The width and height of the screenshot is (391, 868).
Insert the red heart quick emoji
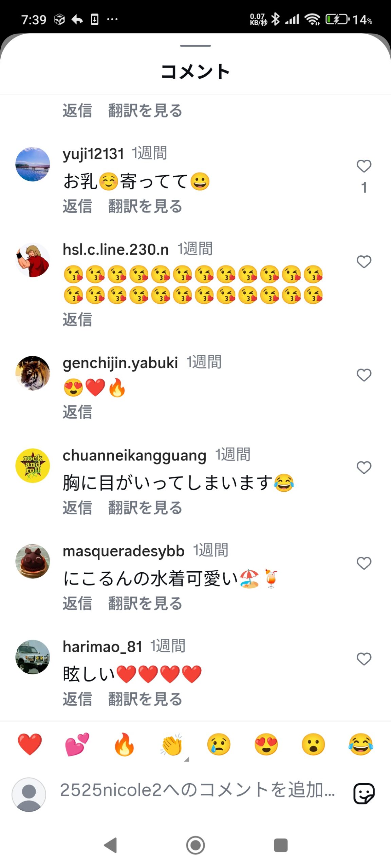tap(30, 744)
